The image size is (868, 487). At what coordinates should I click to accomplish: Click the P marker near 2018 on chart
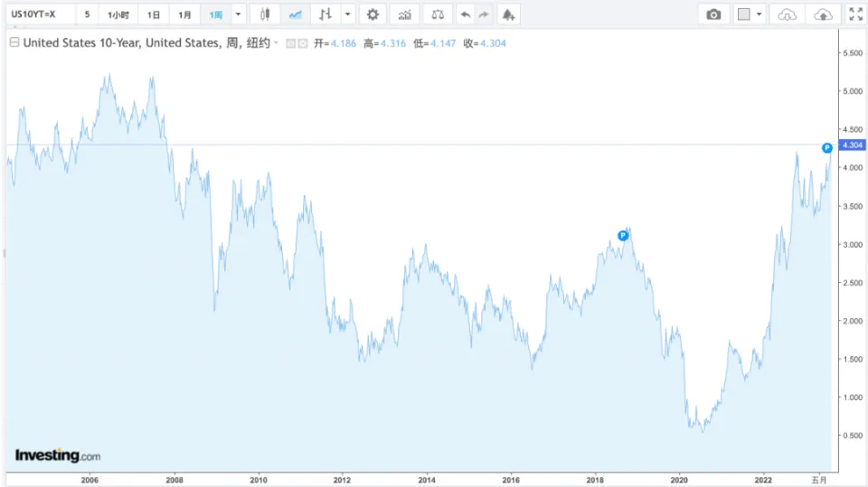[622, 236]
